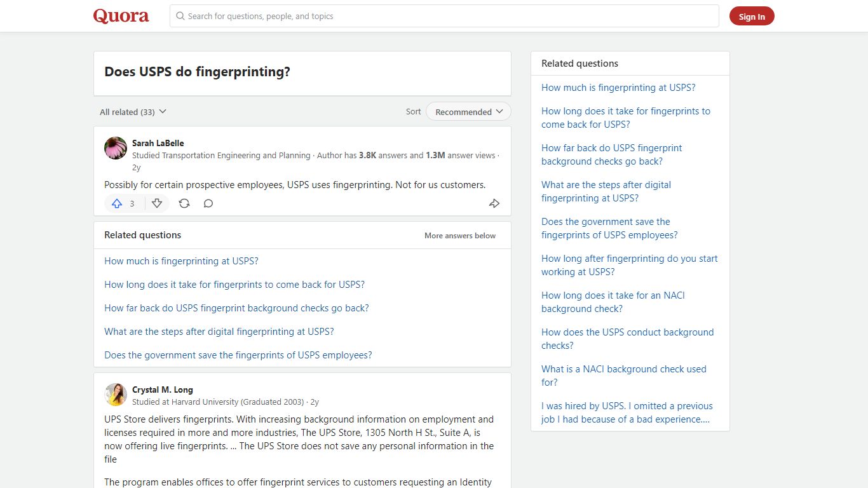
Task: Open sidebar link 'I was hired by USPS'
Action: [627, 412]
